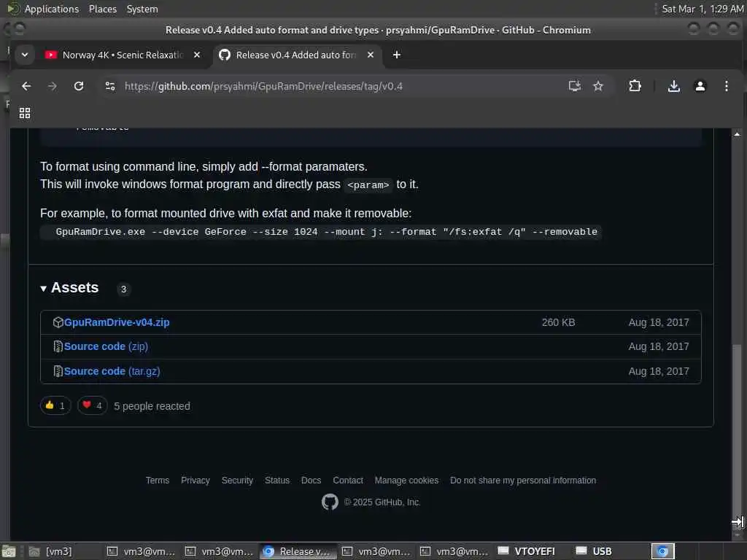Open the profile avatar icon
This screenshot has width=747, height=560.
(x=700, y=86)
